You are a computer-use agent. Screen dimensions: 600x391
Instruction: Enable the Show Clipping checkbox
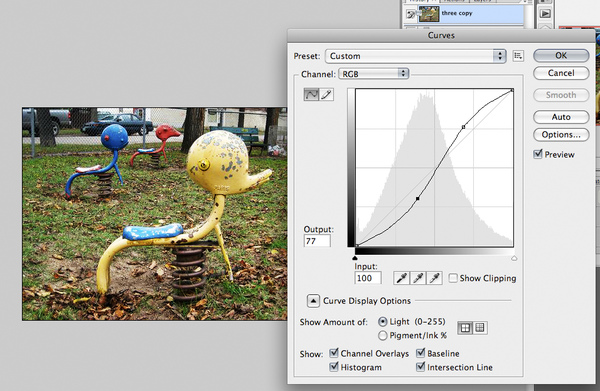click(x=453, y=278)
